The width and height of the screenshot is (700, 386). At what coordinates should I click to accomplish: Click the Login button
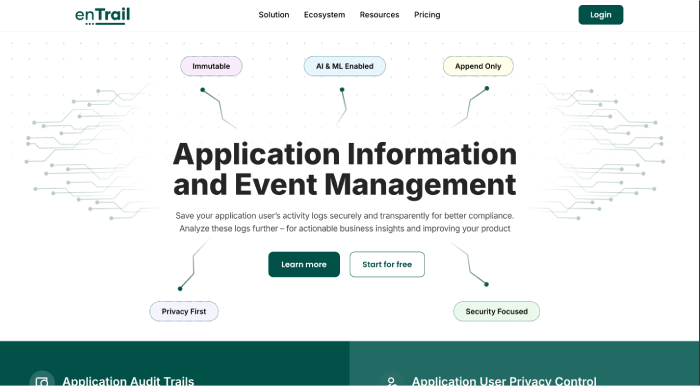pos(601,15)
